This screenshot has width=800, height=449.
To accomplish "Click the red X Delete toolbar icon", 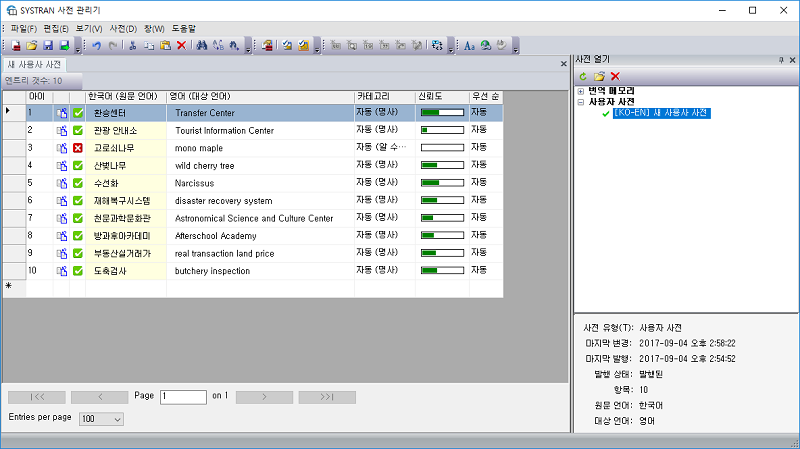I will point(181,45).
